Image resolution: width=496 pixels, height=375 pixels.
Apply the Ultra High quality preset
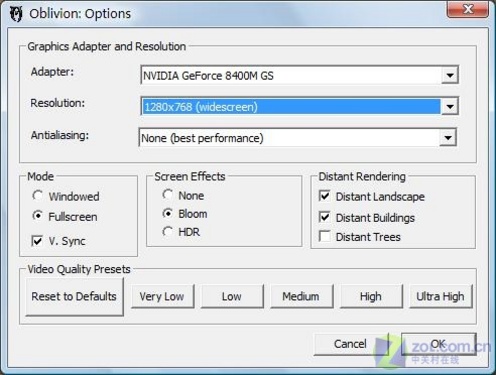coord(441,296)
